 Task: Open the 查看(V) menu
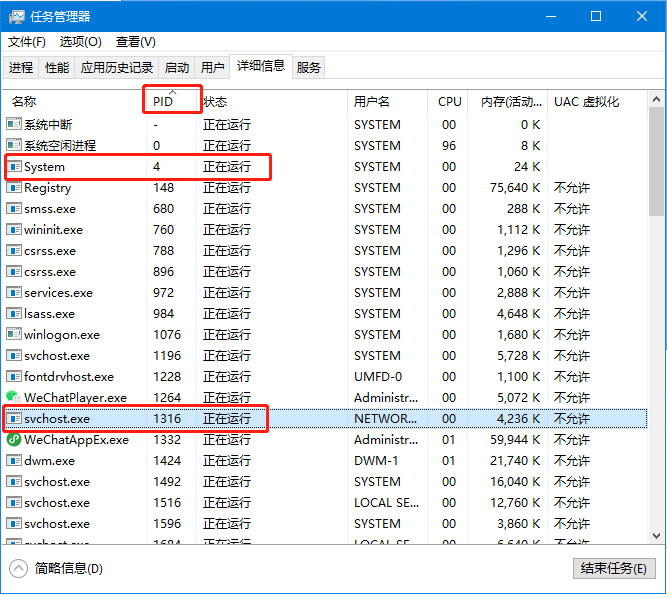(135, 42)
